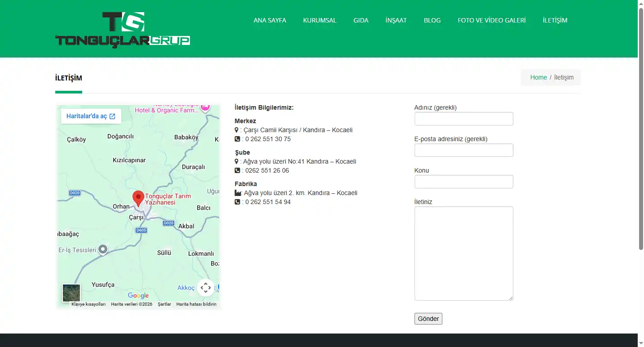Click Ağva yolu üzeri No:41 address
The width and height of the screenshot is (644, 347).
tap(300, 161)
